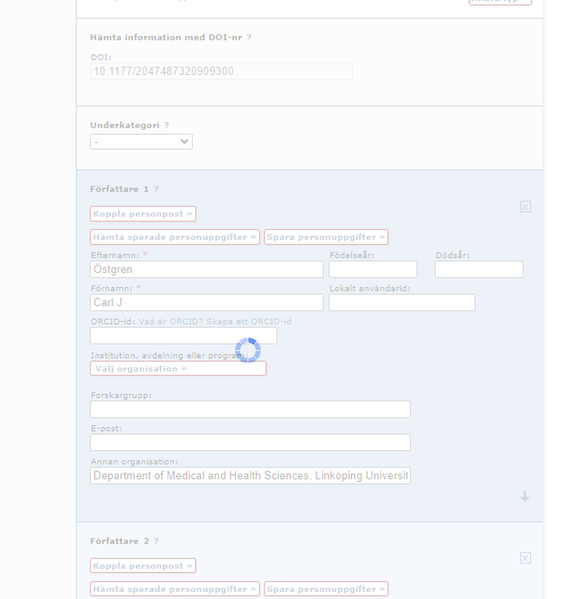The height and width of the screenshot is (599, 582).
Task: Open help icon next to Författare 2
Action: click(156, 541)
